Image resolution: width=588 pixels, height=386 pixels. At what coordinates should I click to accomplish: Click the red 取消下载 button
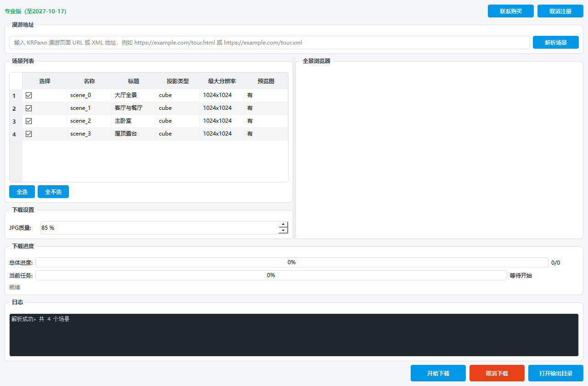pyautogui.click(x=497, y=373)
